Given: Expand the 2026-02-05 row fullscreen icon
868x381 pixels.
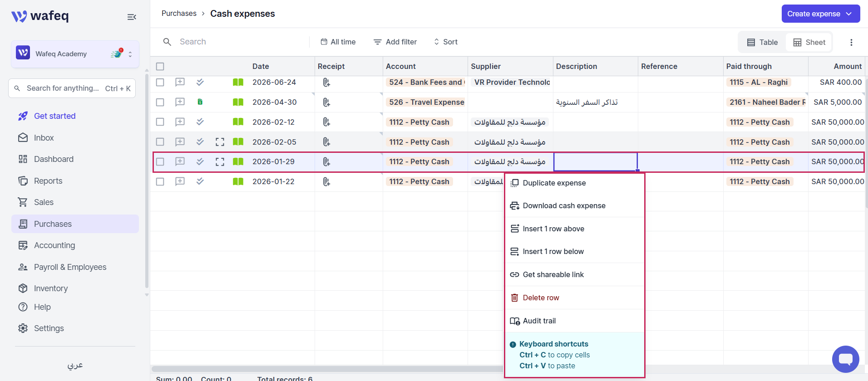Looking at the screenshot, I should tap(220, 142).
